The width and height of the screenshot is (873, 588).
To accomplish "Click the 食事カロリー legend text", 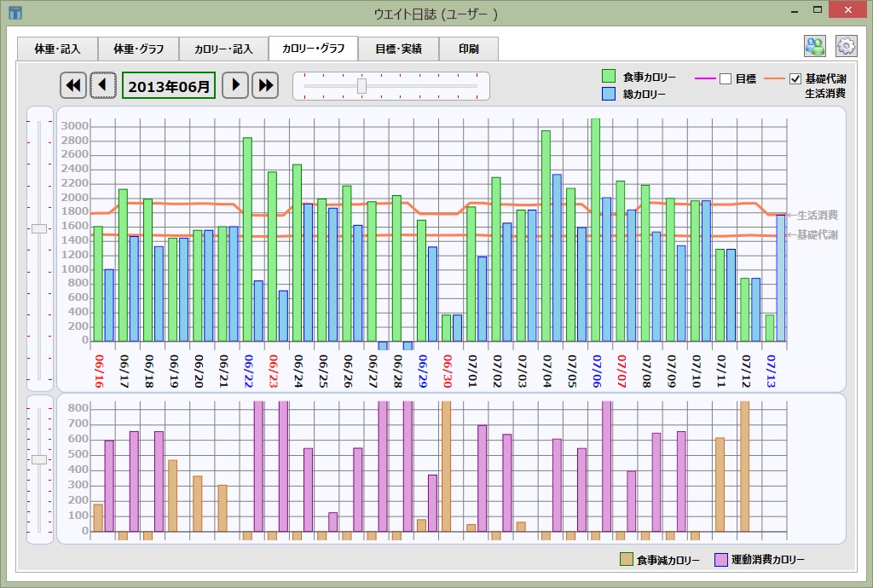I will tap(649, 77).
